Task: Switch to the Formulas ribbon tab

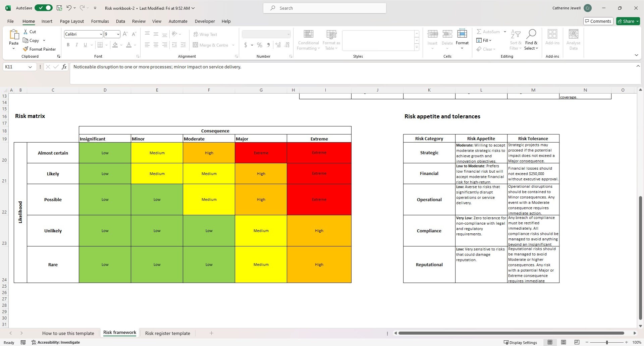Action: (100, 21)
